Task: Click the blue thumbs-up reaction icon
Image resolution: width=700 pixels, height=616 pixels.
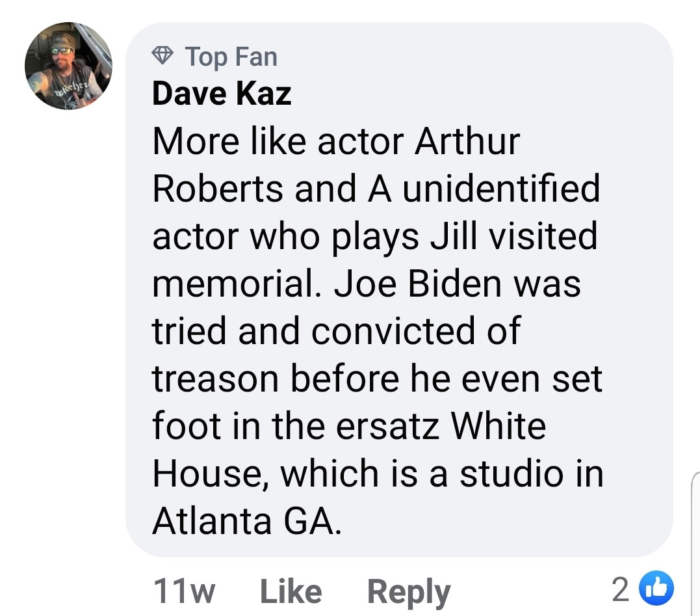Action: (x=658, y=589)
